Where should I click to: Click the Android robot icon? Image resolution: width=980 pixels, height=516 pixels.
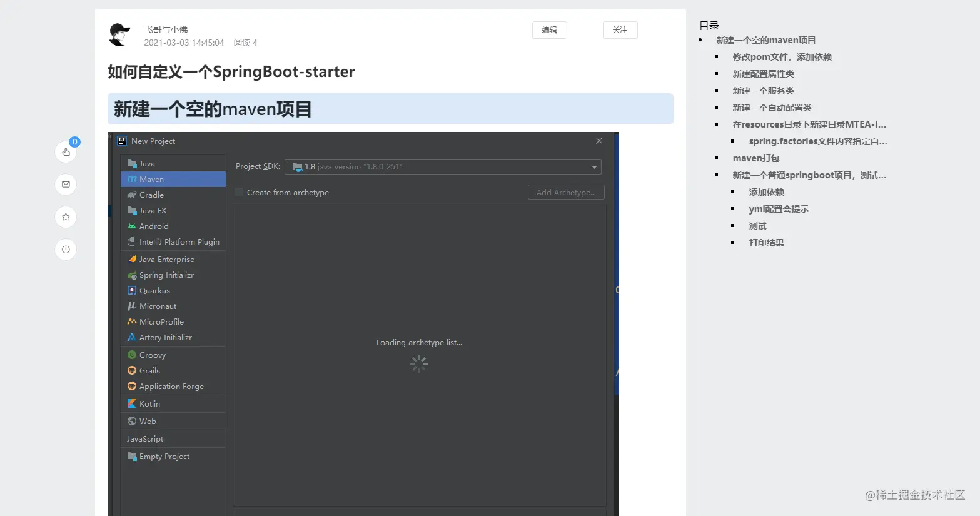pos(132,226)
